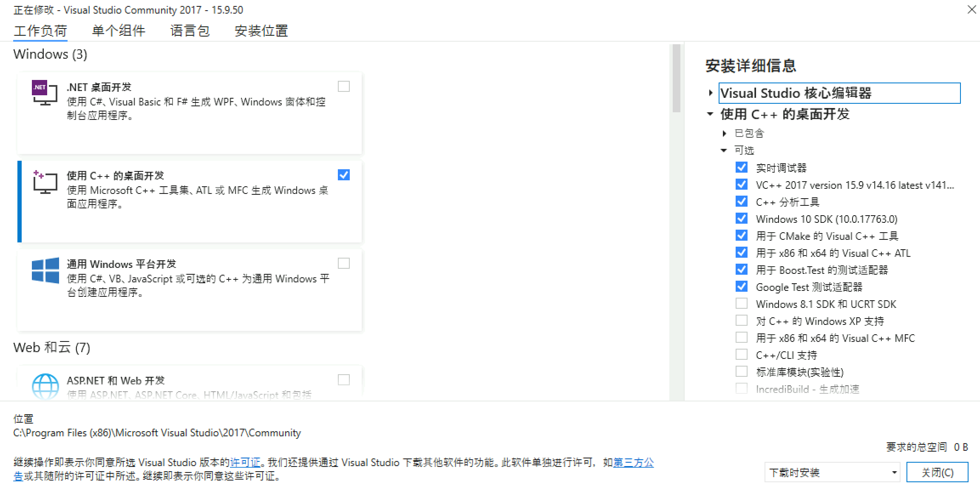The height and width of the screenshot is (495, 980).
Task: Collapse the 可选 optional components group
Action: click(x=724, y=150)
